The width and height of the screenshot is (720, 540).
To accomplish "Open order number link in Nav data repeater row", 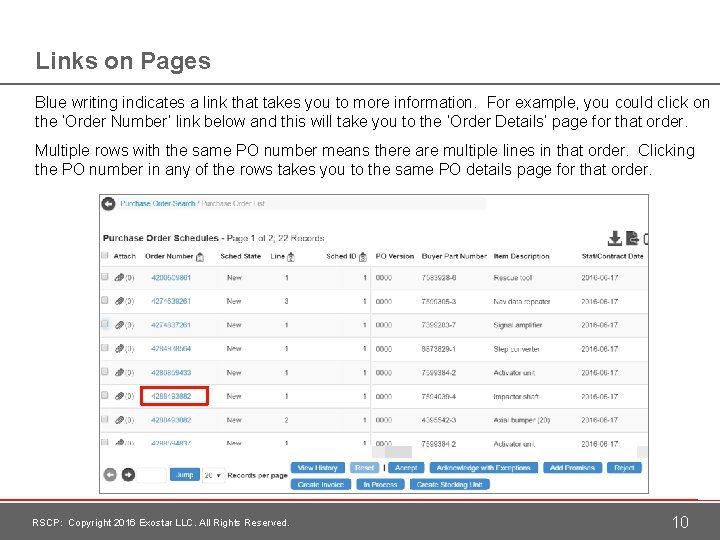I will pyautogui.click(x=171, y=301).
